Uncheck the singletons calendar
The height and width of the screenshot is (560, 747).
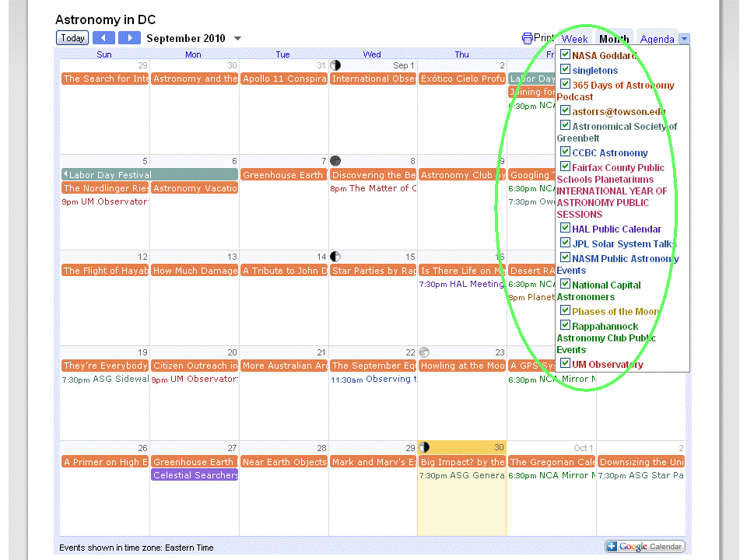point(565,69)
